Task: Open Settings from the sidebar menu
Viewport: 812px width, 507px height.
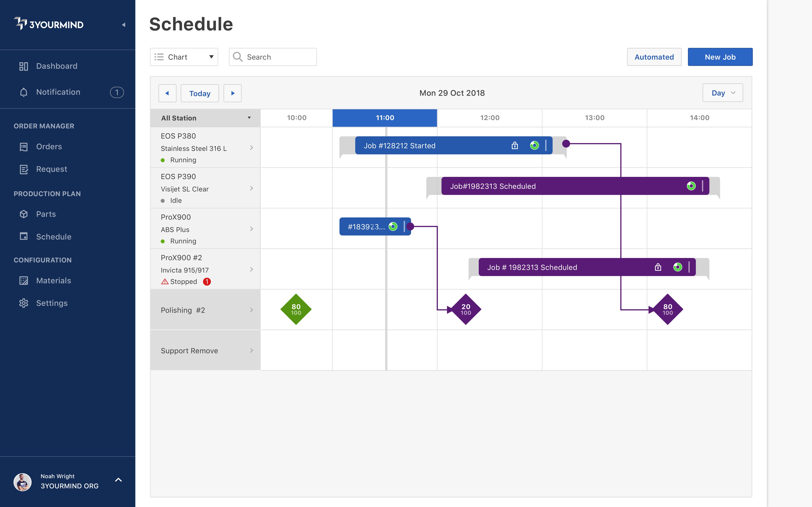Action: coord(52,303)
